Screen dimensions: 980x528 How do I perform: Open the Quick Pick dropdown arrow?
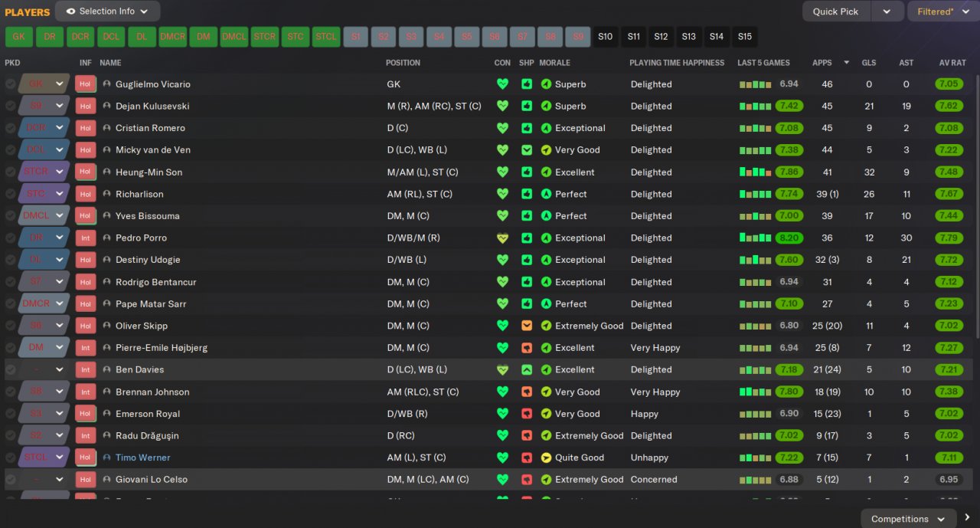coord(887,11)
